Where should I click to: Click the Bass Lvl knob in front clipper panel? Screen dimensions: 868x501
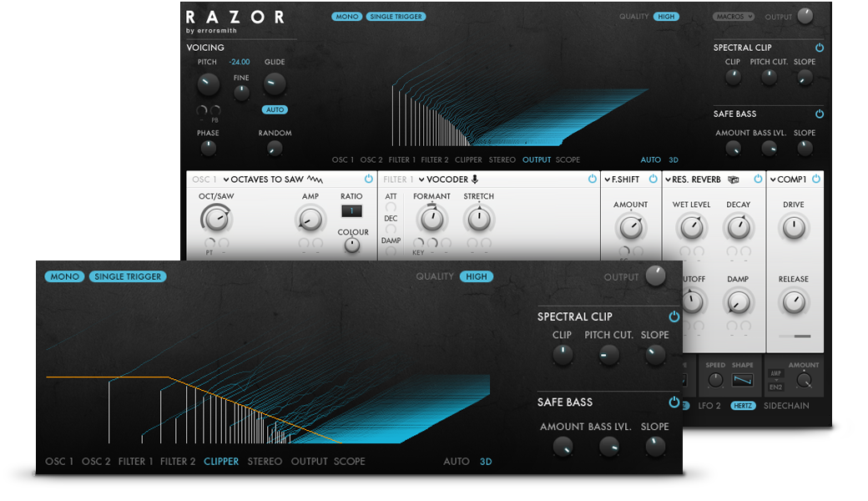(609, 446)
